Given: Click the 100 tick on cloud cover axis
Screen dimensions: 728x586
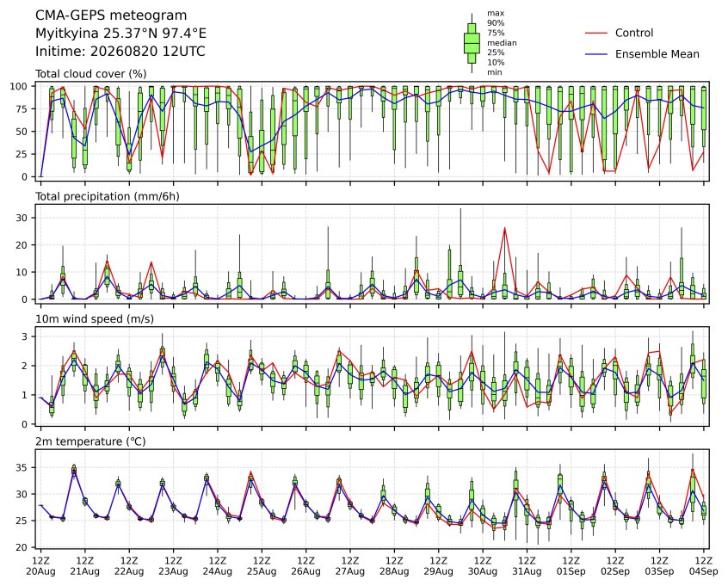Looking at the screenshot, I should click(x=20, y=86).
